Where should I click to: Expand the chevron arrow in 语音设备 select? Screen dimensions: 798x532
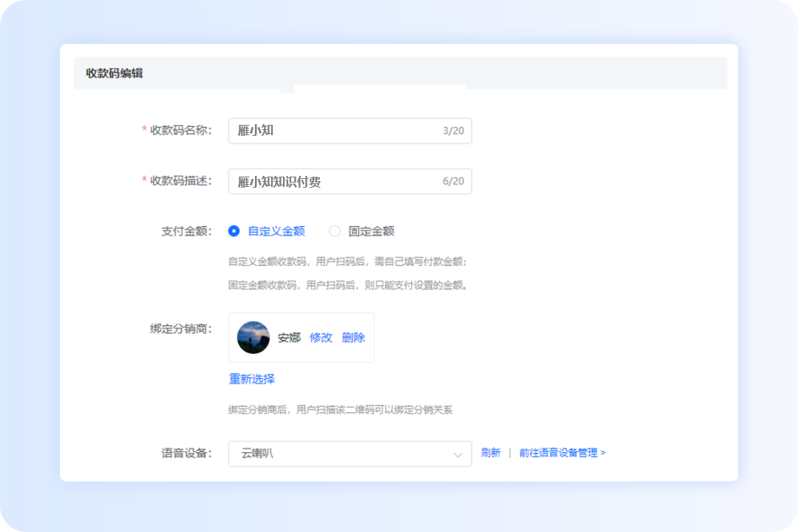[458, 454]
